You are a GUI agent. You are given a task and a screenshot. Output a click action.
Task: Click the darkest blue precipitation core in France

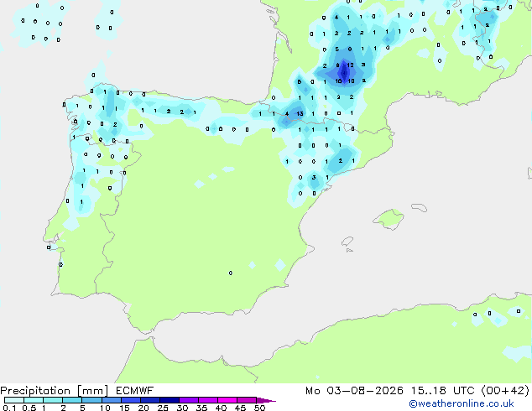(x=344, y=72)
